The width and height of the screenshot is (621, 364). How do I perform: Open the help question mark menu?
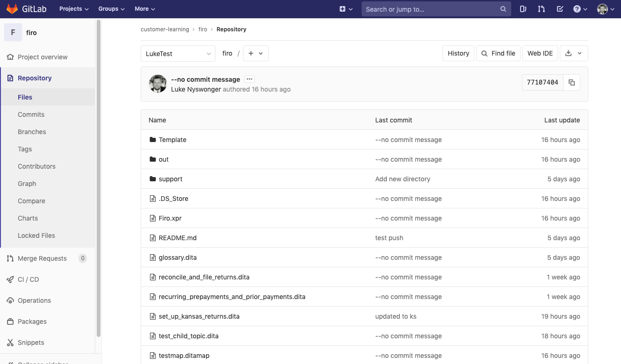580,9
